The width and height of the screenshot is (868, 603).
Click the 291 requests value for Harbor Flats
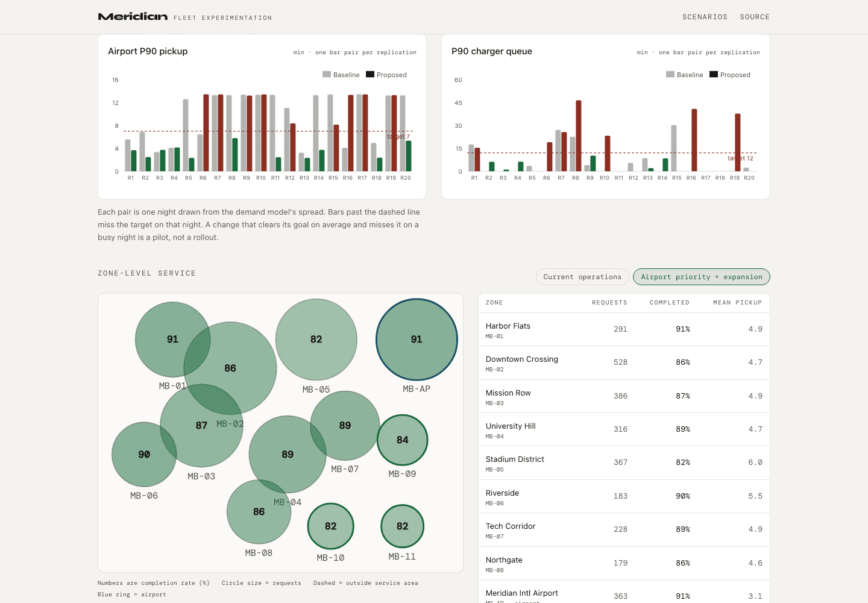pos(620,329)
